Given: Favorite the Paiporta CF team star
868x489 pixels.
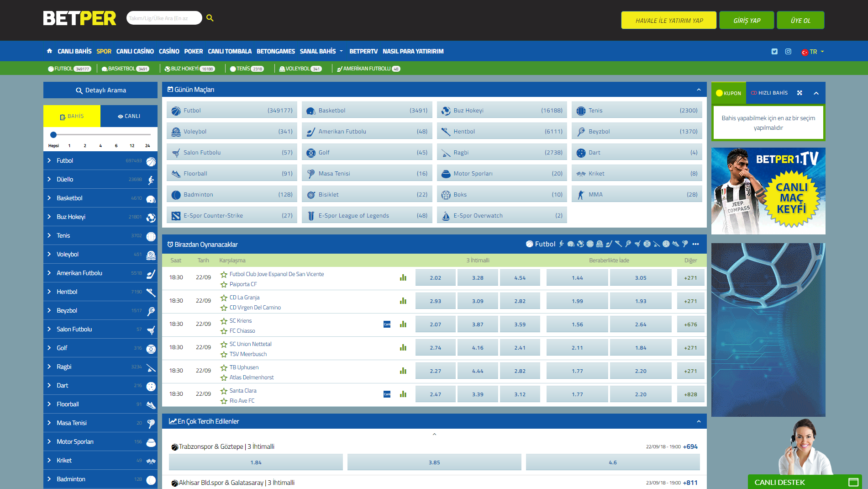Looking at the screenshot, I should pos(224,284).
